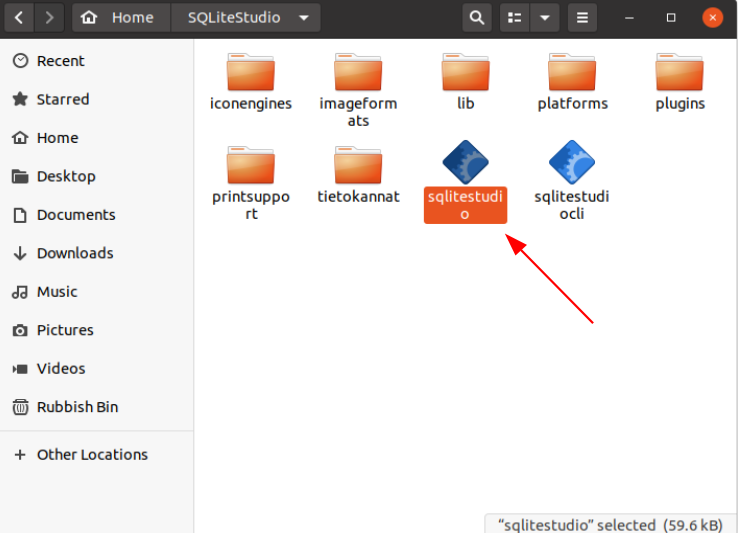This screenshot has height=533, width=738.
Task: Select the sqlitestudio application icon
Action: click(465, 162)
